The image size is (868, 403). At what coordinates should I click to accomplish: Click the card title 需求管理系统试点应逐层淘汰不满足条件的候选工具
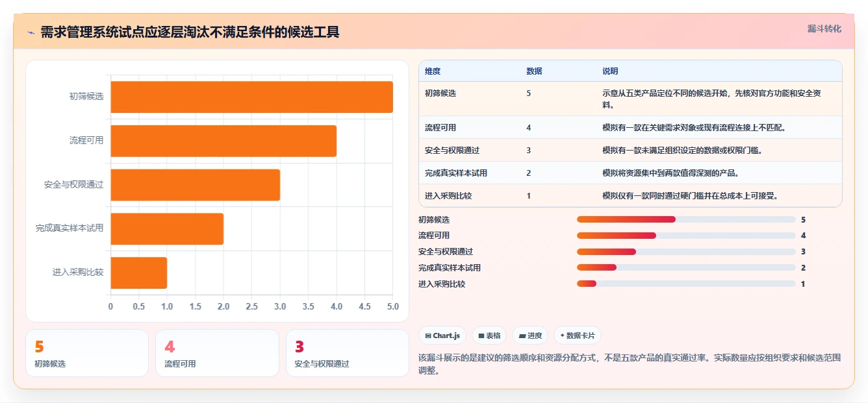190,32
